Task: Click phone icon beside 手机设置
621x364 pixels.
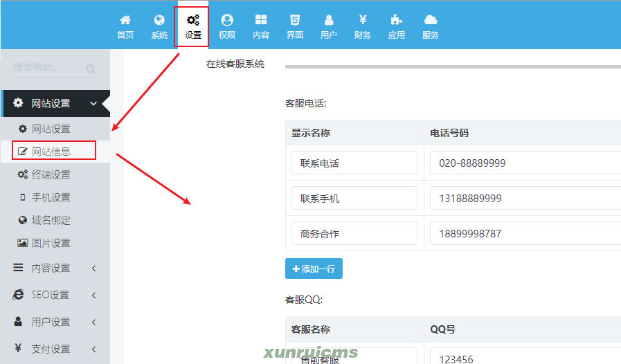Action: (x=23, y=197)
